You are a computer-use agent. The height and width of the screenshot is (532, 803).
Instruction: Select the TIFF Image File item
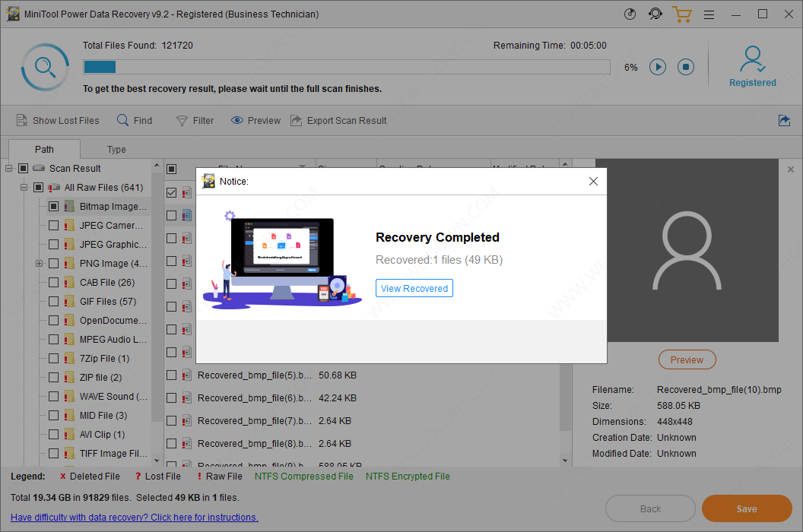(x=113, y=453)
